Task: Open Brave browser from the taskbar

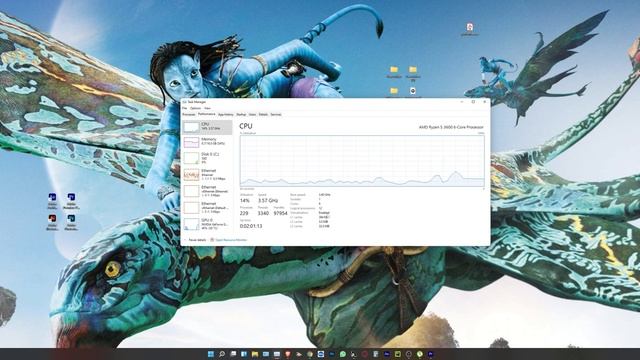Action: [x=288, y=354]
